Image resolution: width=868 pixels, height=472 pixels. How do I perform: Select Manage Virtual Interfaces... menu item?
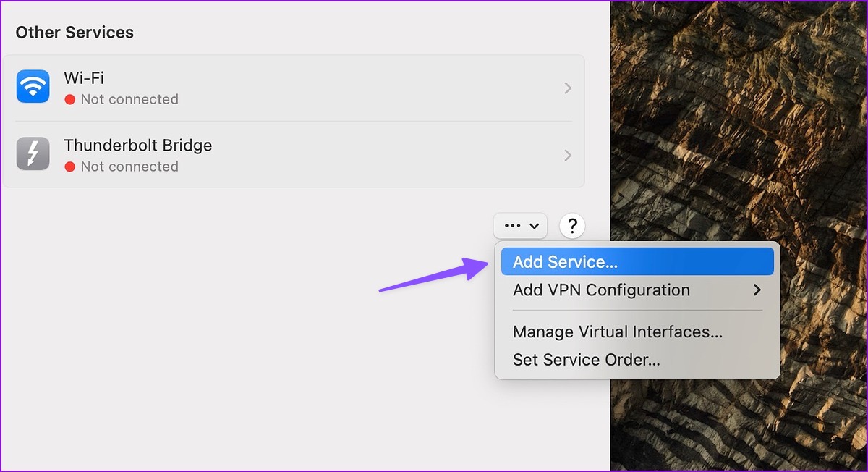(637, 332)
